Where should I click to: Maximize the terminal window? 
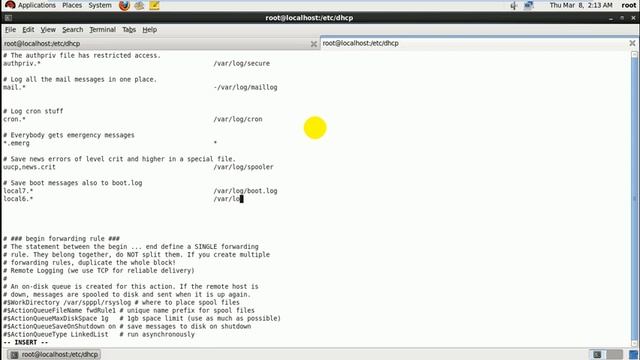tap(622, 18)
